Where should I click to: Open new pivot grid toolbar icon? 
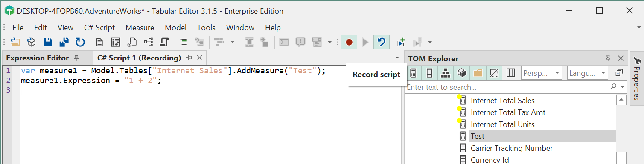[x=116, y=42]
